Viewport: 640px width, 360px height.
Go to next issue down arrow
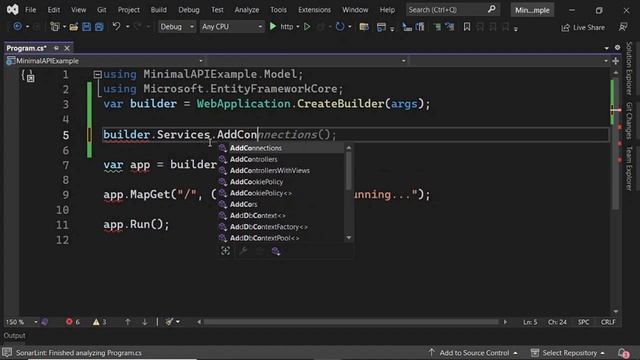click(x=145, y=322)
